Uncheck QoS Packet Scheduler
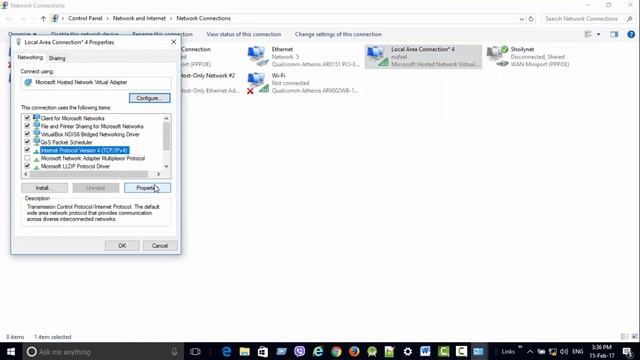640x360 pixels. tap(27, 142)
